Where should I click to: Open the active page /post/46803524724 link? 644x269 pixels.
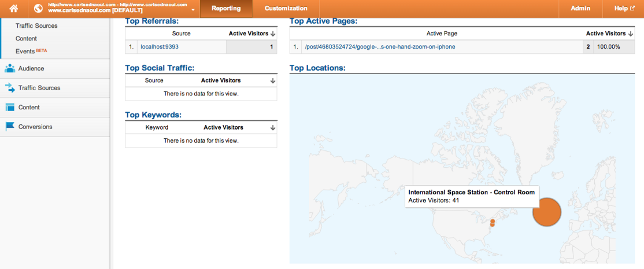[x=380, y=47]
